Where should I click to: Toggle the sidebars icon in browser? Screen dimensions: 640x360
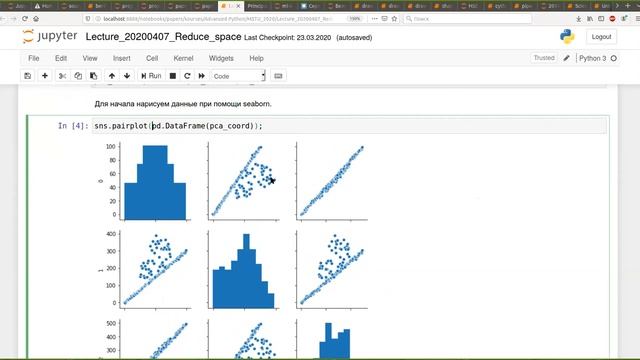pyautogui.click(x=601, y=19)
